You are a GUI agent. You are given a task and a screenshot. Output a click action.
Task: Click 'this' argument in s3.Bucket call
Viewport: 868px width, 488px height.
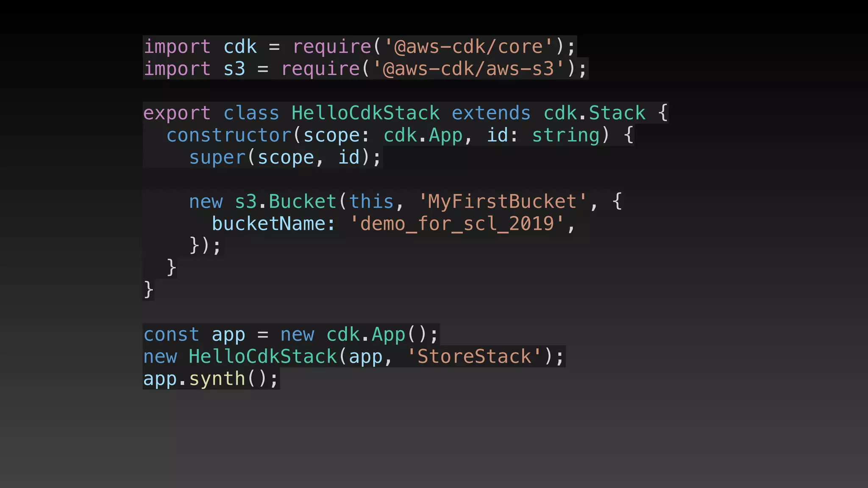click(x=371, y=201)
